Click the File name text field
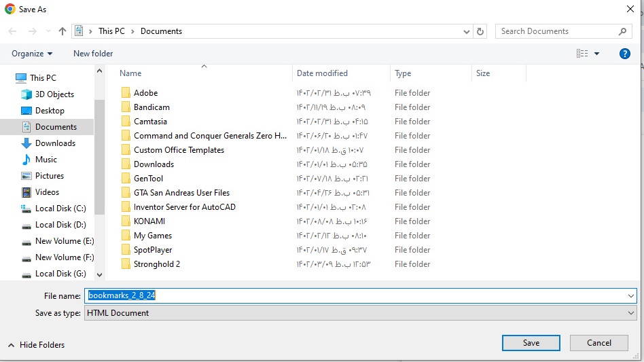Screen dimensions: 644x362 [x=355, y=295]
